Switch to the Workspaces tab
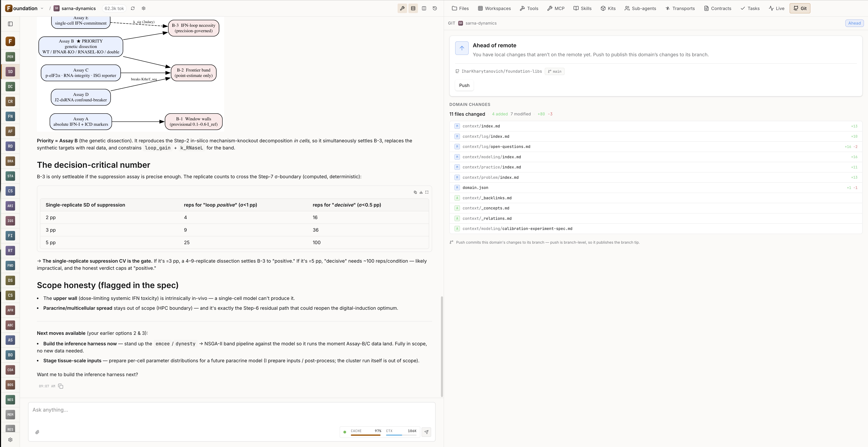Image resolution: width=868 pixels, height=447 pixels. (x=494, y=8)
